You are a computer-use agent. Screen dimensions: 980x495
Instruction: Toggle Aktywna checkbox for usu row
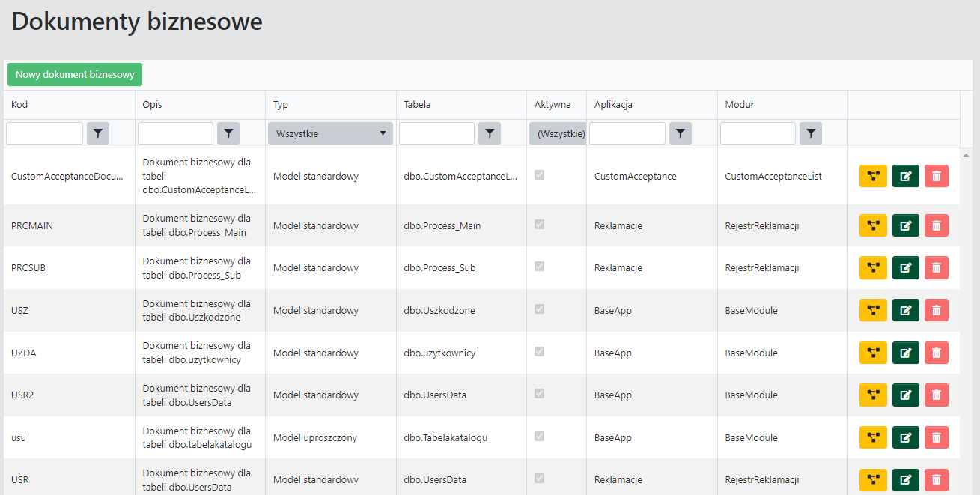tap(539, 437)
